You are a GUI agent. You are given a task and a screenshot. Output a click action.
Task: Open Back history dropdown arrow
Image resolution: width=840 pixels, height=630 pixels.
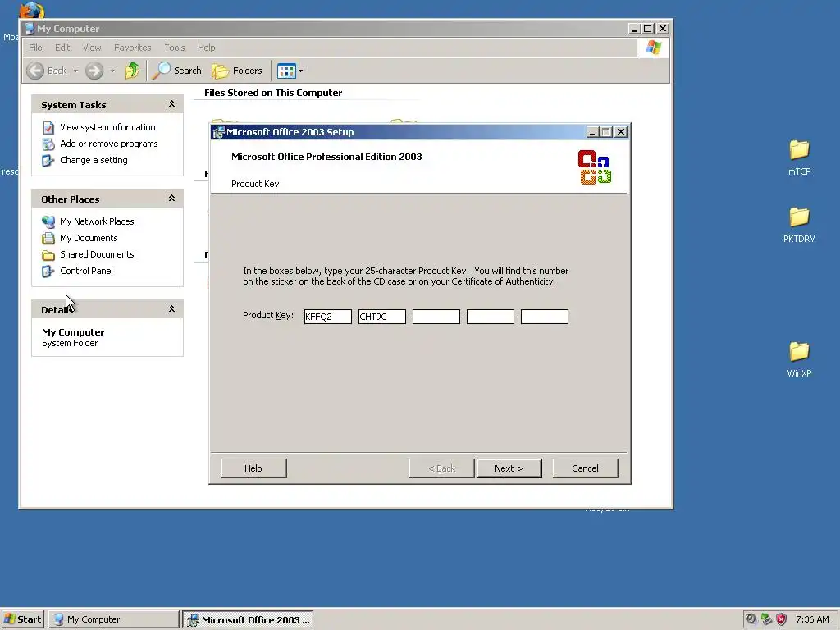click(75, 71)
